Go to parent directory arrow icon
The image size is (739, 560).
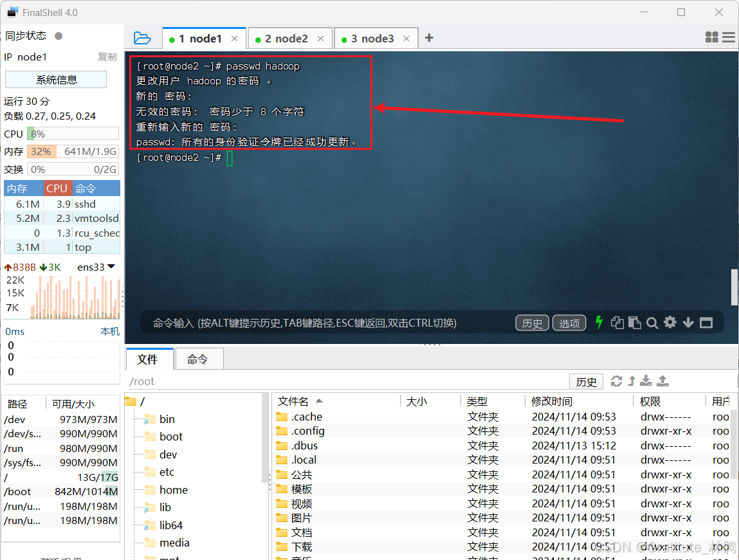632,381
